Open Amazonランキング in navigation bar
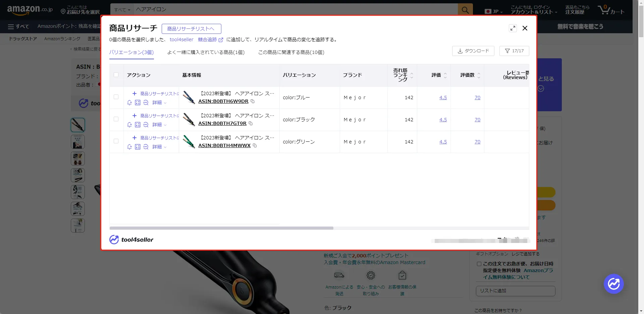The height and width of the screenshot is (314, 644). coord(62,39)
